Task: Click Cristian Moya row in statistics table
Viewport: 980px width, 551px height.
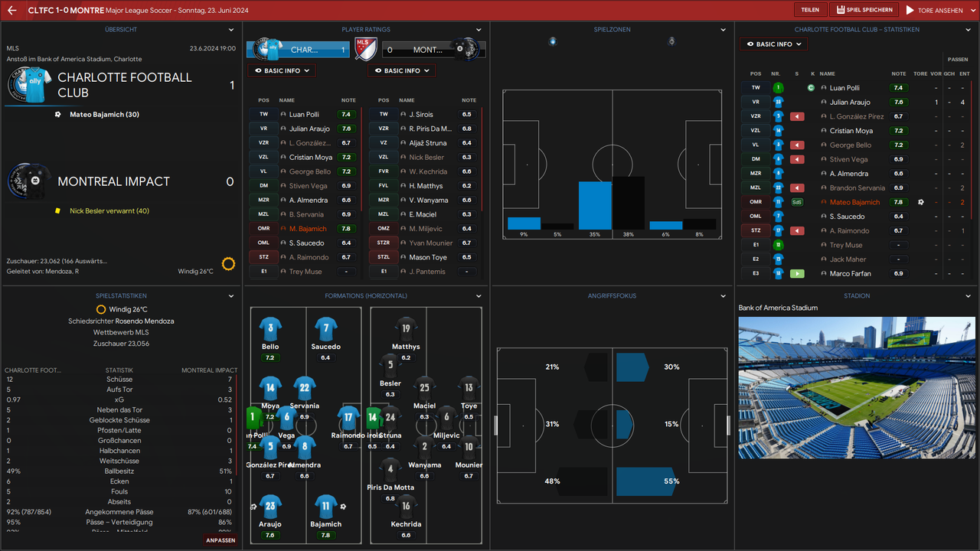Action: coord(854,131)
